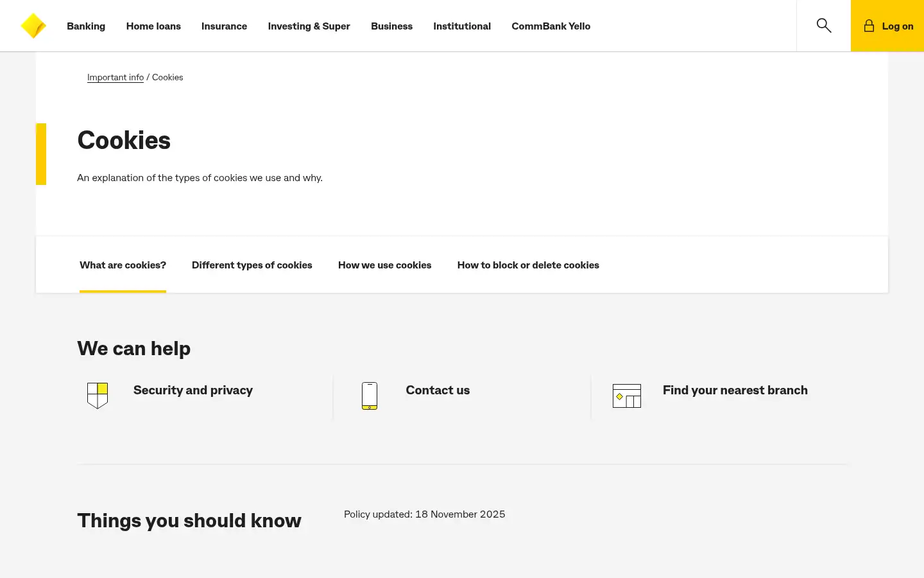The width and height of the screenshot is (924, 578).
Task: Switch to Different types of cookies tab
Action: tap(252, 265)
